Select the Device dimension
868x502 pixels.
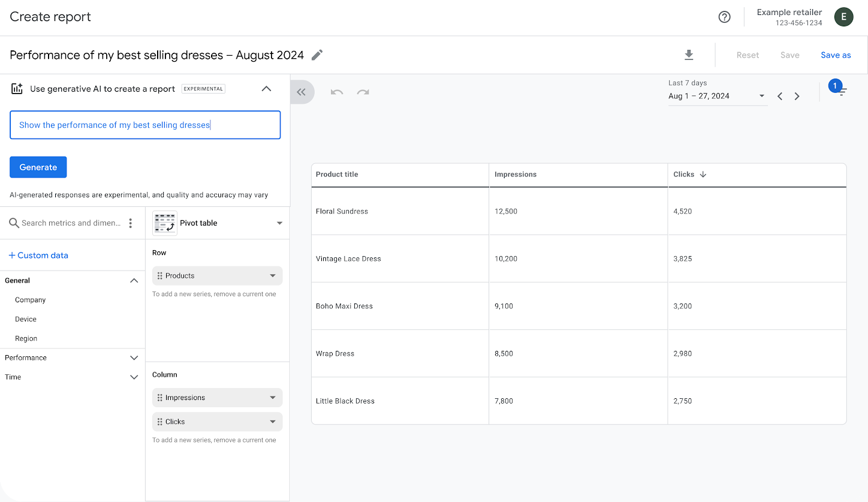pos(26,319)
